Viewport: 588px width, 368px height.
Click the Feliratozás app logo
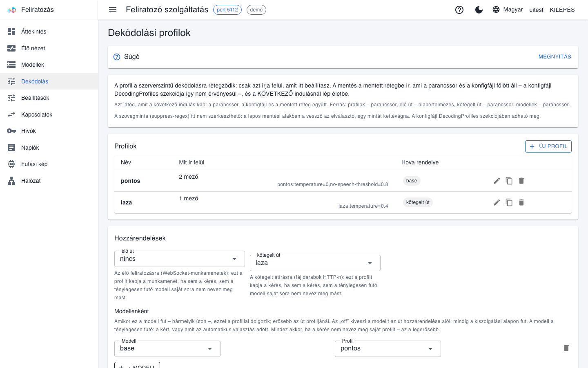[12, 10]
